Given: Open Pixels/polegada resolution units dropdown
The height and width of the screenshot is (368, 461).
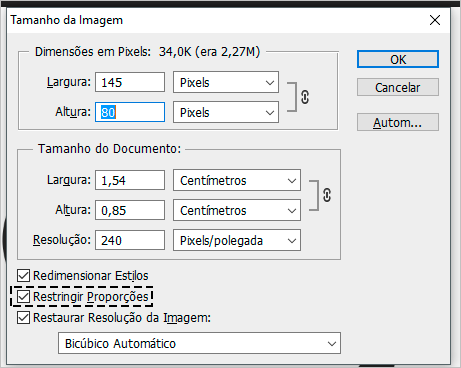Looking at the screenshot, I should pos(237,240).
